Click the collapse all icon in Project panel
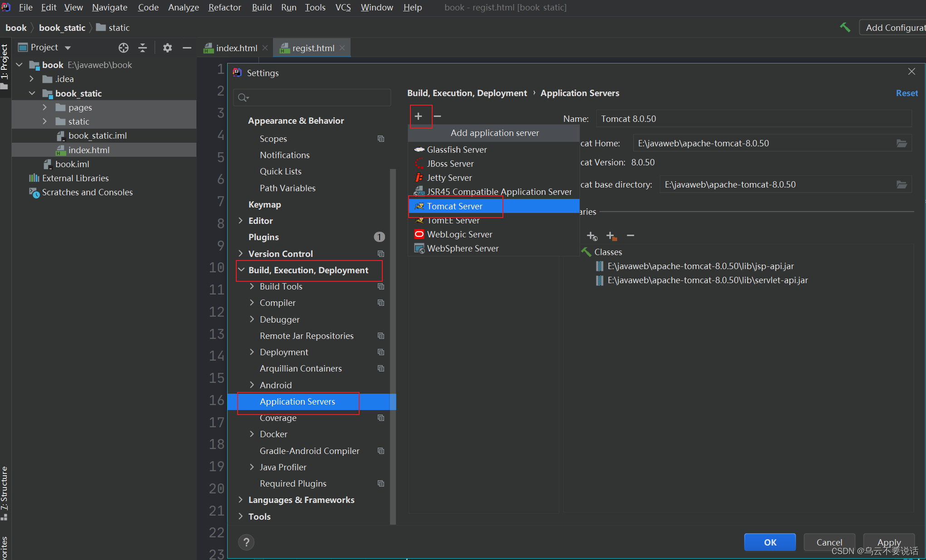This screenshot has height=560, width=926. 142,48
